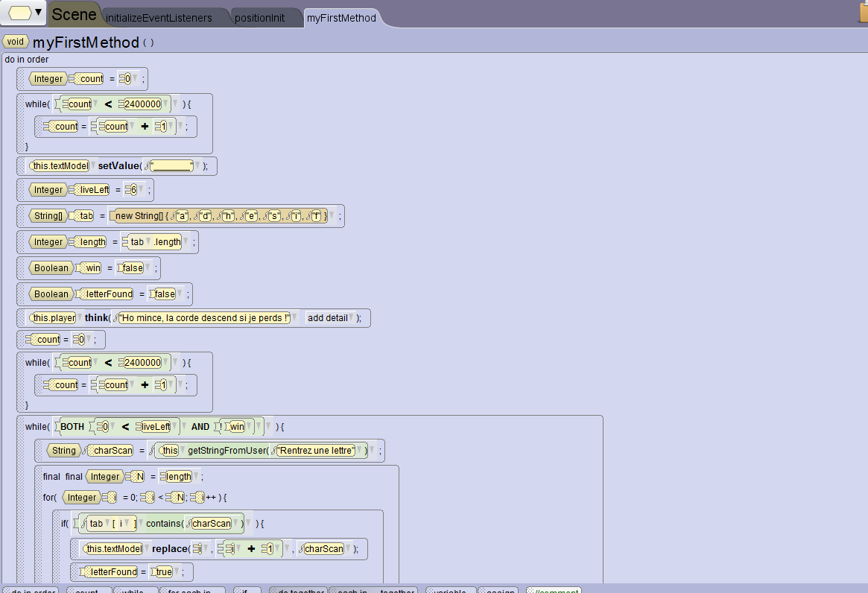The width and height of the screenshot is (868, 593).
Task: Click the 'Integer' type tile of liveLeft declaration
Action: coord(48,190)
